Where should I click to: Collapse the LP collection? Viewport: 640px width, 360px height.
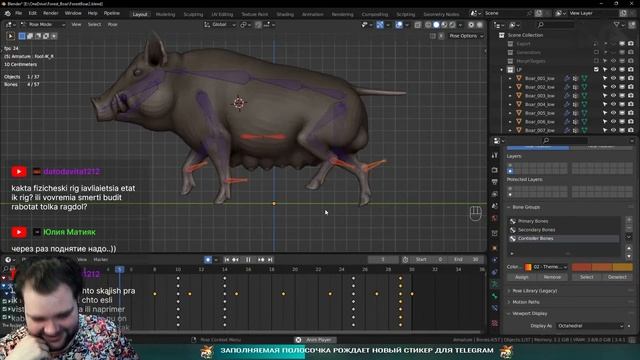pos(502,70)
